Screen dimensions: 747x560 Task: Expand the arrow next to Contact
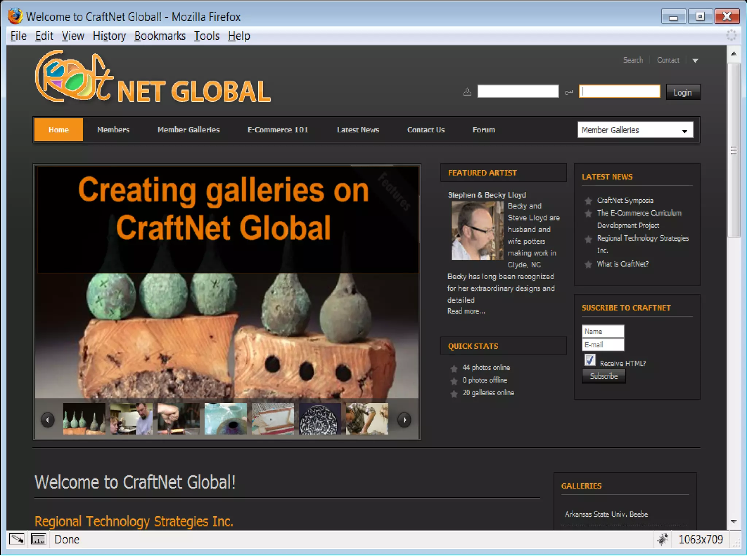pyautogui.click(x=695, y=61)
